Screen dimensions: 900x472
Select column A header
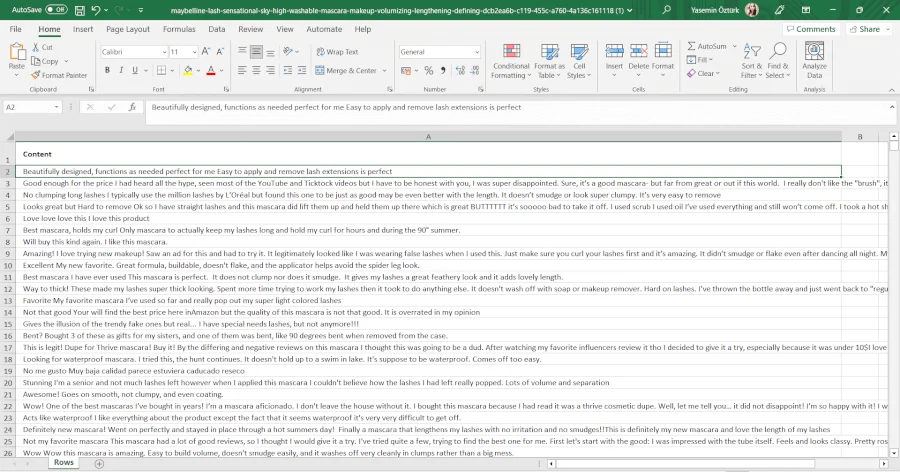point(428,137)
